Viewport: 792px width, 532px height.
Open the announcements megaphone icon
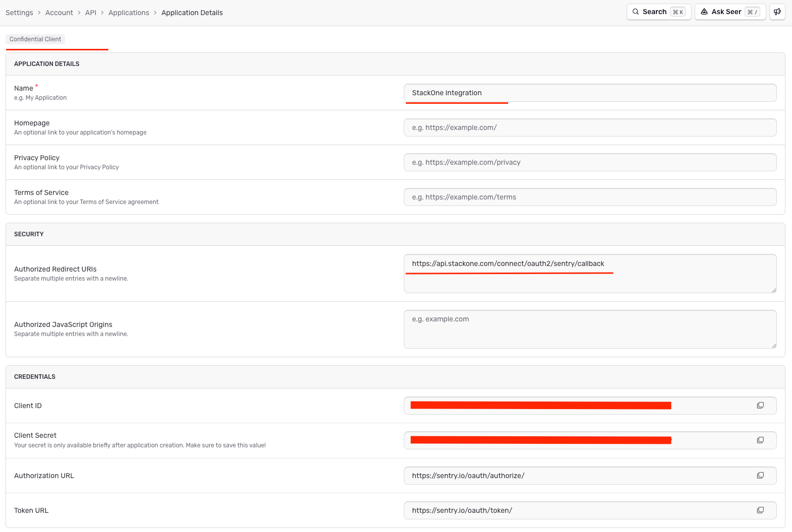pyautogui.click(x=777, y=12)
